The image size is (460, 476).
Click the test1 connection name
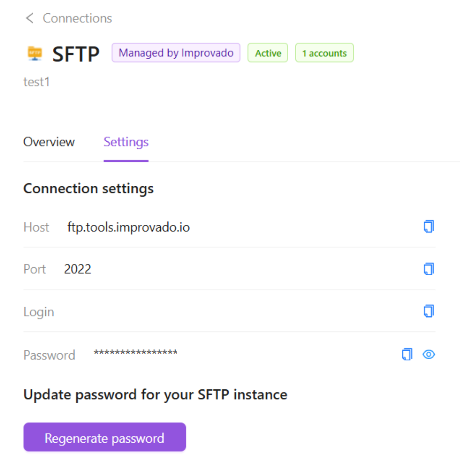tap(36, 82)
